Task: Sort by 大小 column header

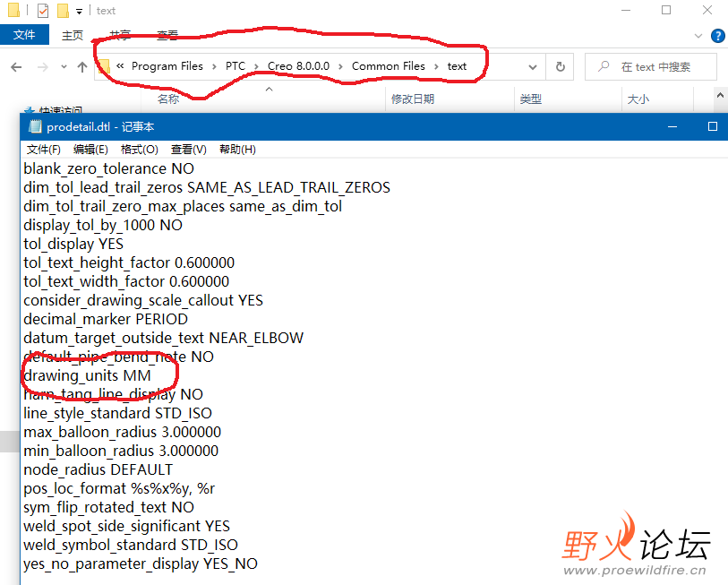Action: click(x=638, y=99)
